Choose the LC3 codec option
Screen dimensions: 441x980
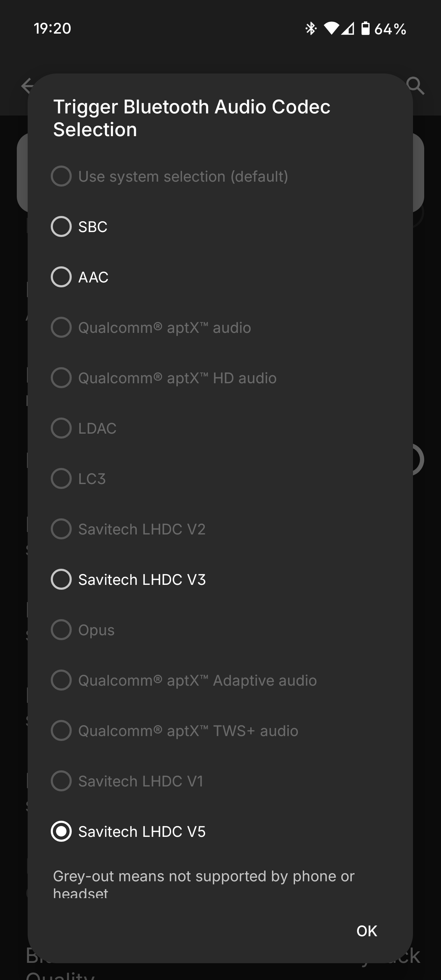coord(61,478)
